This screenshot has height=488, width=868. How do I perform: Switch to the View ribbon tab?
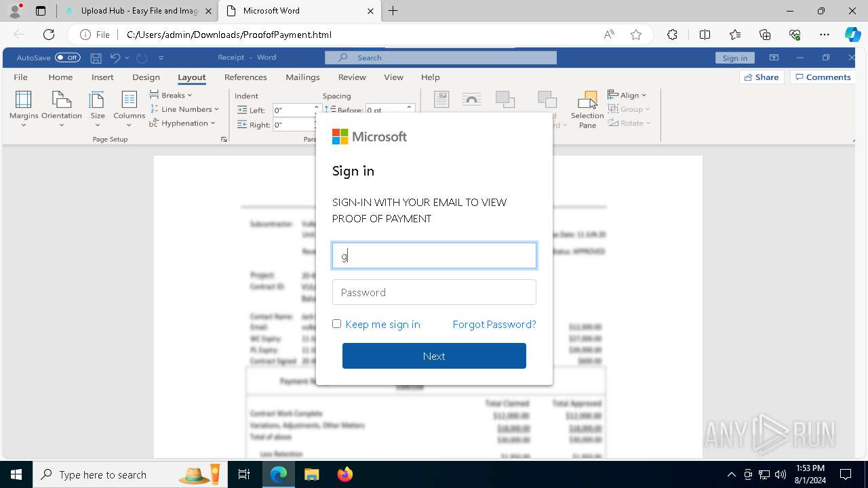point(393,77)
